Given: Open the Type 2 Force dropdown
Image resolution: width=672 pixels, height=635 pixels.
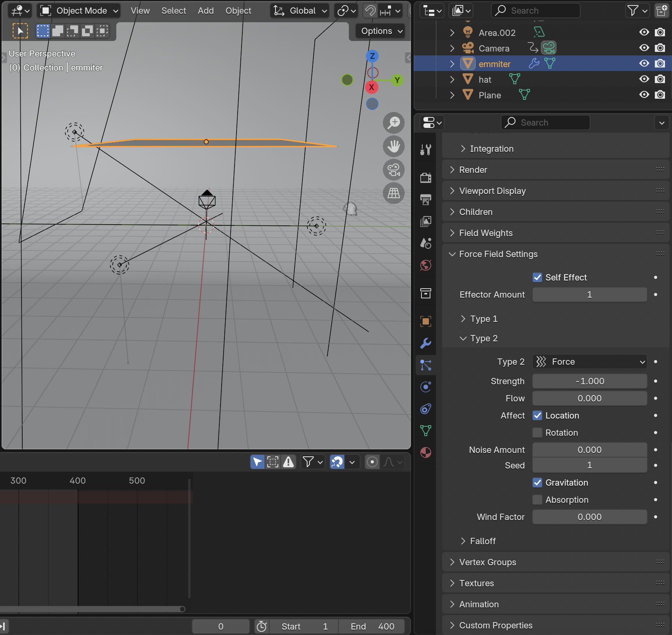Looking at the screenshot, I should pyautogui.click(x=589, y=362).
